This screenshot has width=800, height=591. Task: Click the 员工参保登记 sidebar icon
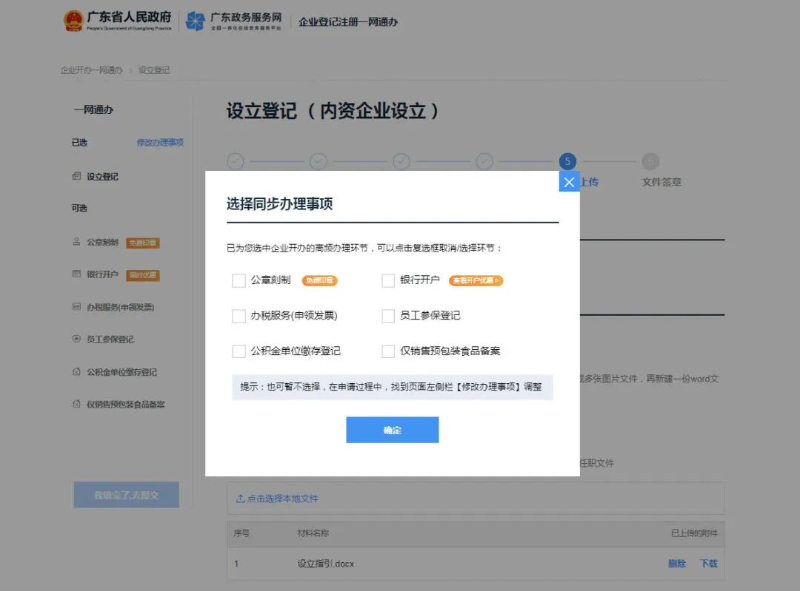tap(77, 339)
